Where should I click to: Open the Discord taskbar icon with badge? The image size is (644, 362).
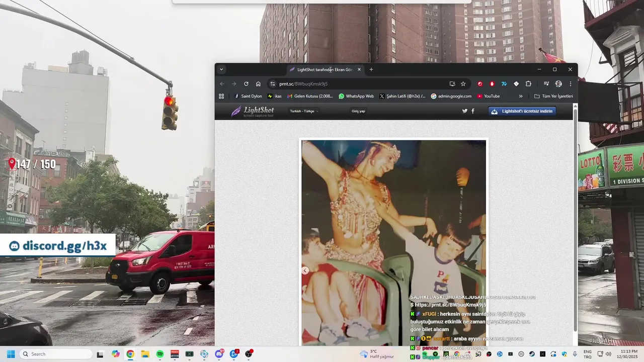219,354
